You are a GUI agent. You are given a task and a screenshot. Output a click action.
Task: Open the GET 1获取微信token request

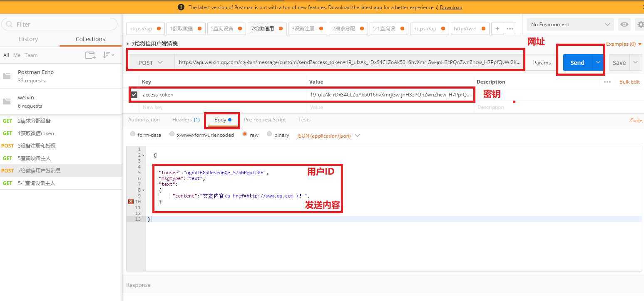pos(61,133)
